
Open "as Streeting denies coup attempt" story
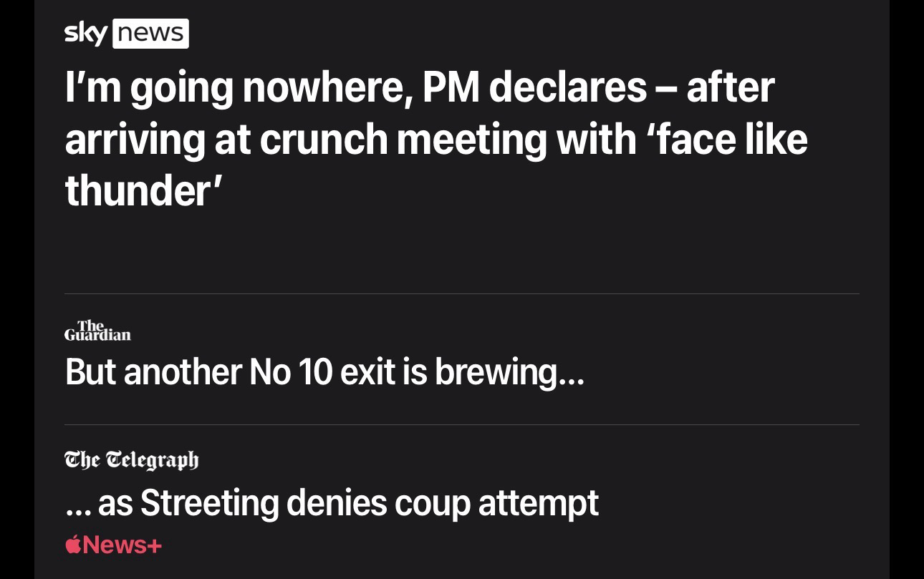click(x=331, y=502)
